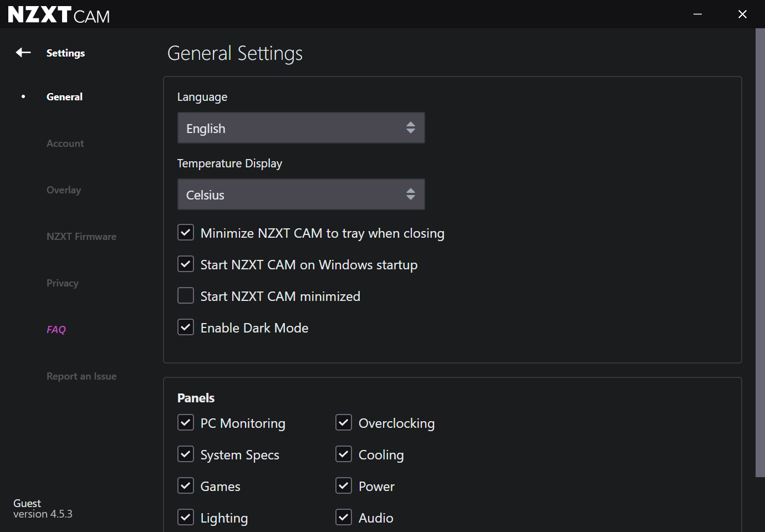Open the Privacy settings section
Image resolution: width=765 pixels, height=532 pixels.
click(x=63, y=283)
